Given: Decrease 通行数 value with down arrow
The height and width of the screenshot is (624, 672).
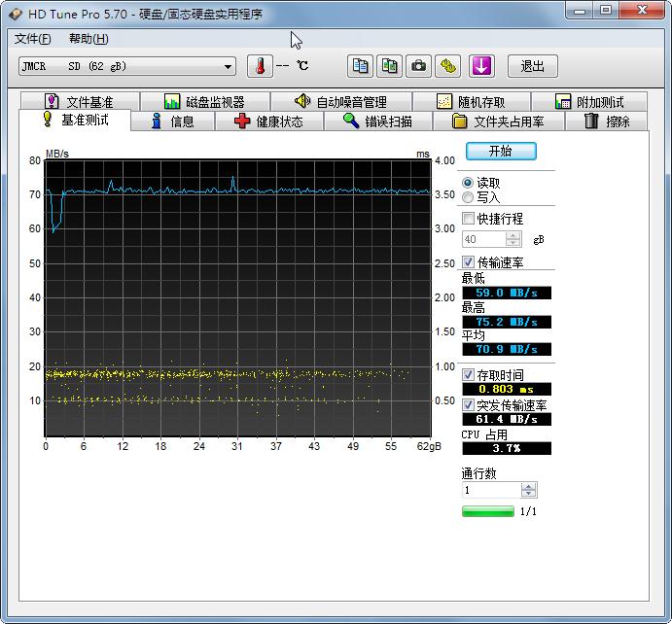Looking at the screenshot, I should pyautogui.click(x=528, y=495).
